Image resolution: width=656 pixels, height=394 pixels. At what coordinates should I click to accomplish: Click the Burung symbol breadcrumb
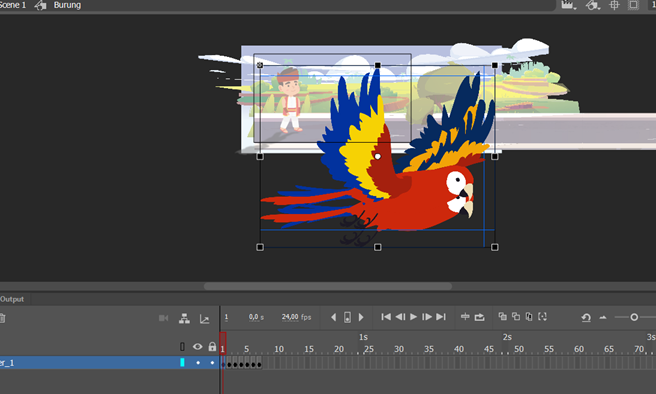click(x=67, y=5)
